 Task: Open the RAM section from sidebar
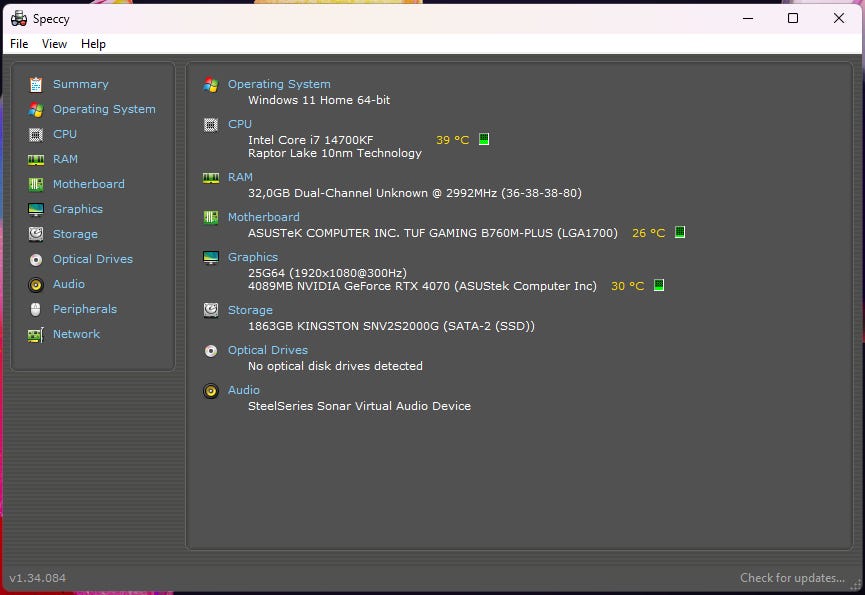coord(65,159)
